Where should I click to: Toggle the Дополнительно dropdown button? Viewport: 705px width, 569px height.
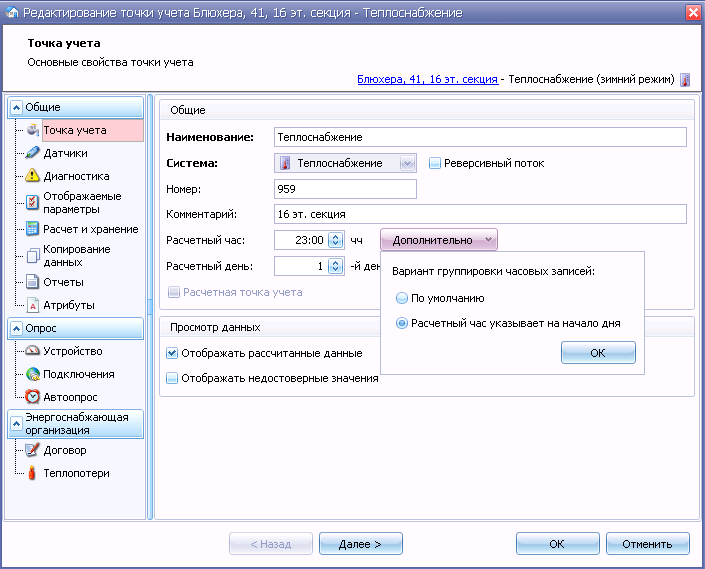coord(439,240)
